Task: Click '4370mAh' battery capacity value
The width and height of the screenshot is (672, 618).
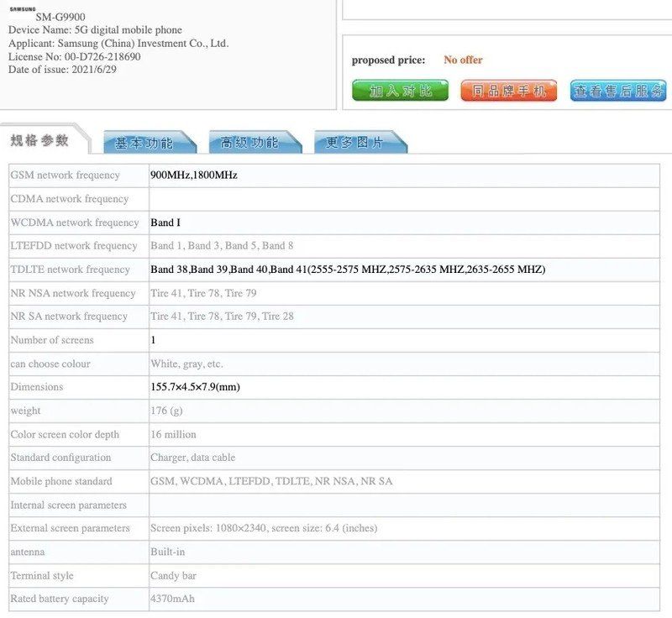Action: (x=172, y=599)
